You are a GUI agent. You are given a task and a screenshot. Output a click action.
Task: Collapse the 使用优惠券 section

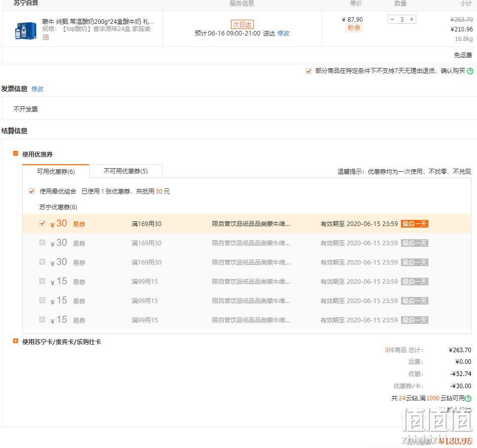(x=16, y=154)
